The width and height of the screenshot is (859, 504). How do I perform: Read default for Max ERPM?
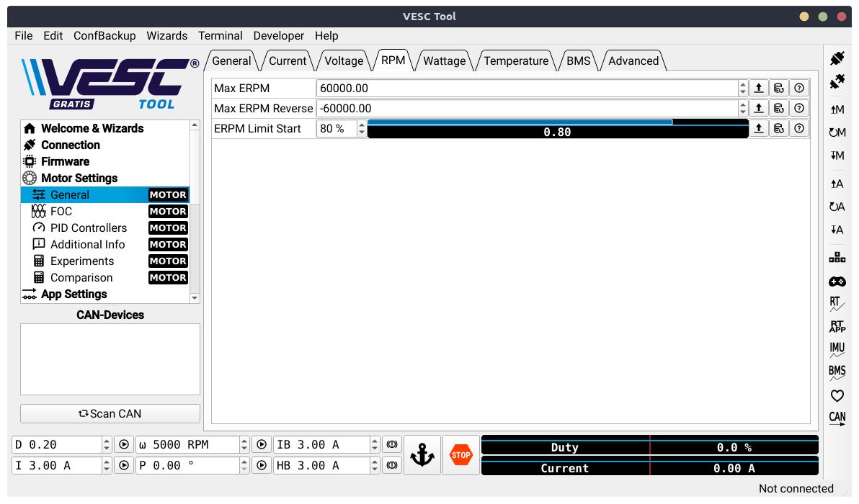coord(778,88)
